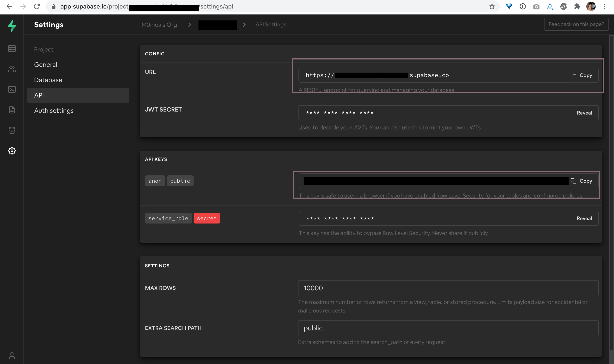Copy the project URL
This screenshot has height=364, width=614.
click(x=581, y=75)
